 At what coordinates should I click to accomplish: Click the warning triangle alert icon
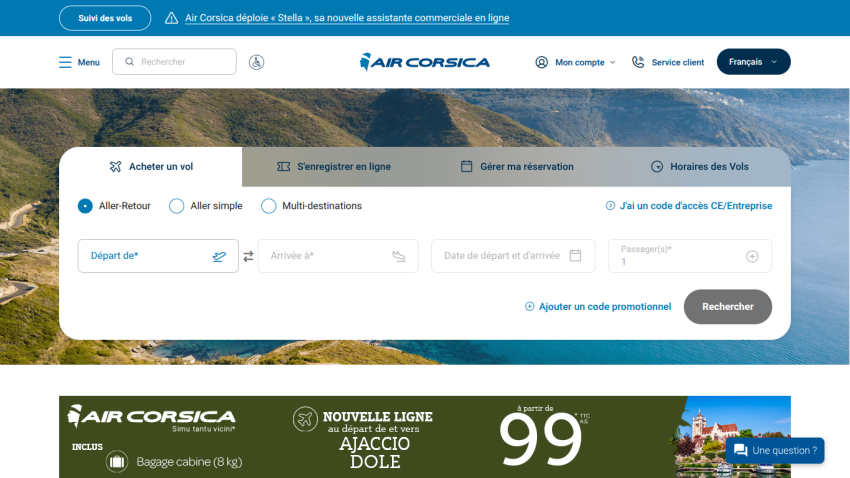(x=171, y=18)
